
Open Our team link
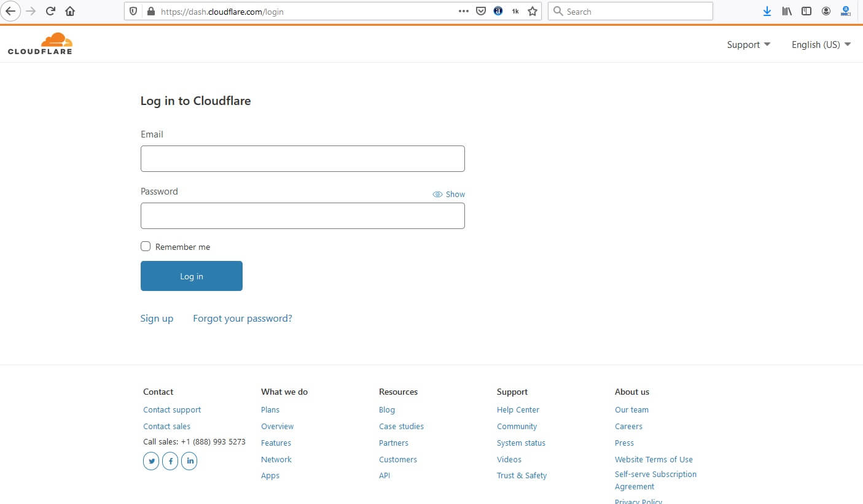click(632, 409)
